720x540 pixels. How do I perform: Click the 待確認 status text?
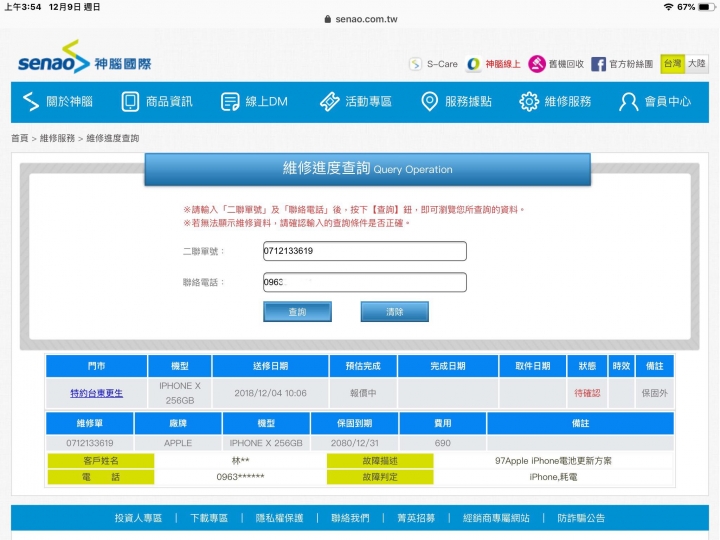[x=587, y=393]
